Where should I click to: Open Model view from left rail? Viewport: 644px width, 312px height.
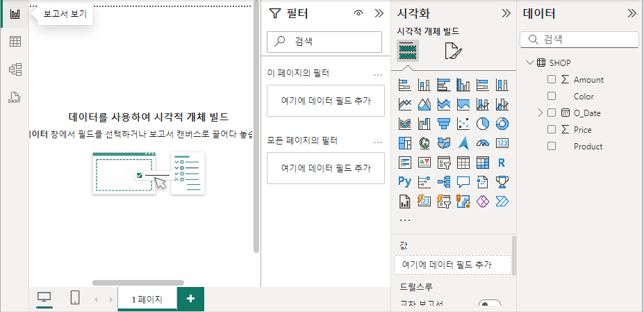pyautogui.click(x=15, y=69)
